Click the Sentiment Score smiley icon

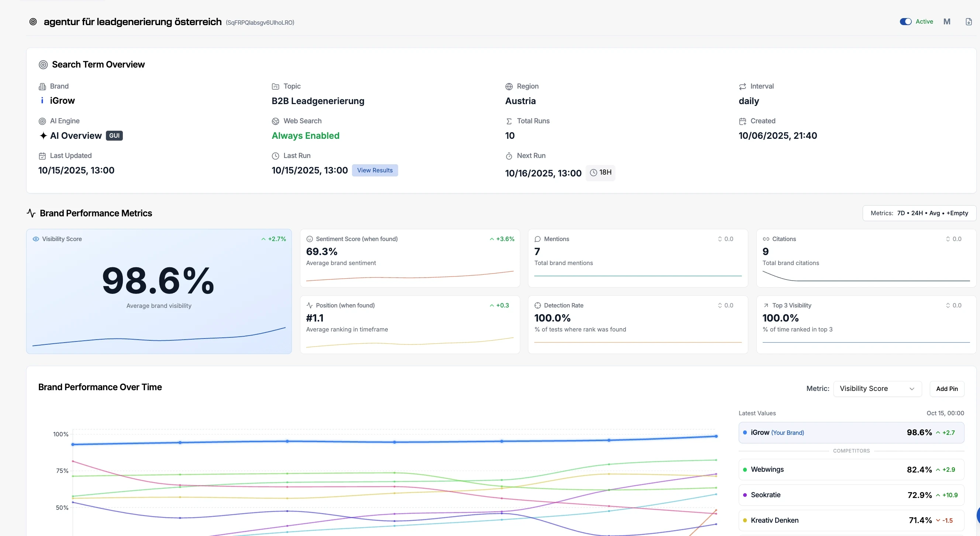click(310, 239)
